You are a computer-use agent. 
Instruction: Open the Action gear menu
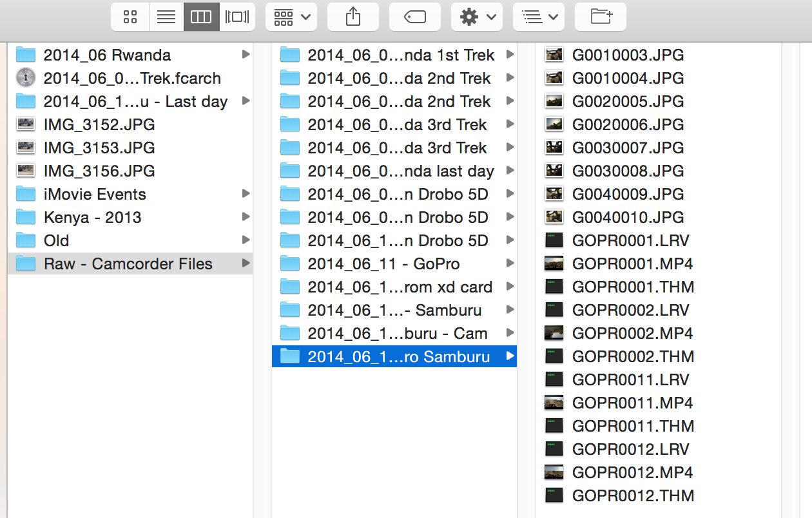click(x=477, y=17)
